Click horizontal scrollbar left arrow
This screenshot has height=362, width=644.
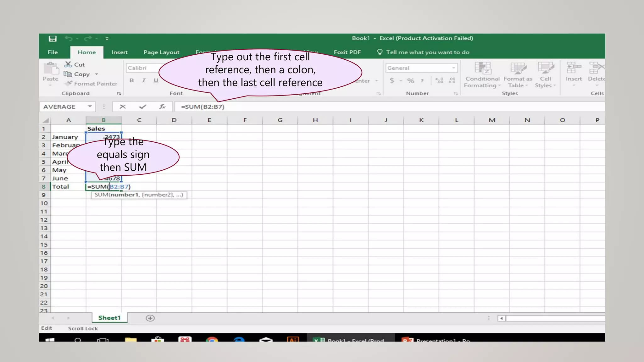(502, 318)
